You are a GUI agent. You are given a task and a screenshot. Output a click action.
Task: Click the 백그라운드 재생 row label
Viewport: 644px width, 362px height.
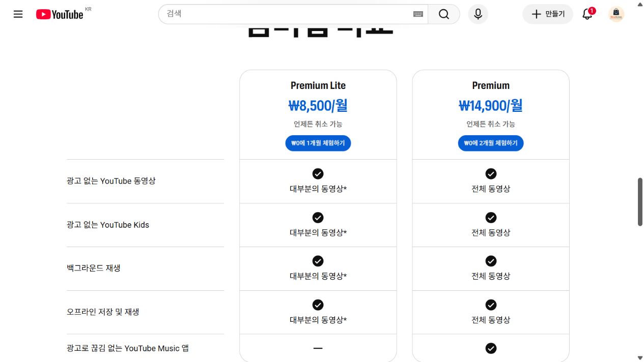(94, 268)
